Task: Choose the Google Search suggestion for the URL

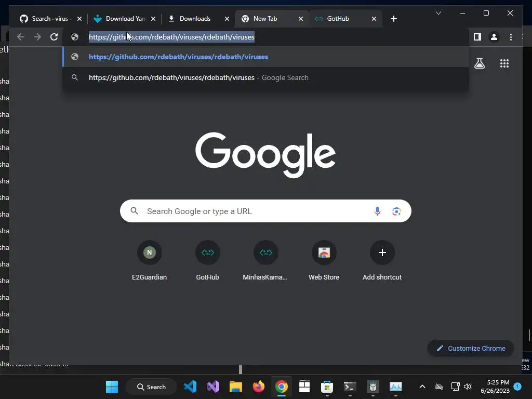Action: [x=265, y=78]
